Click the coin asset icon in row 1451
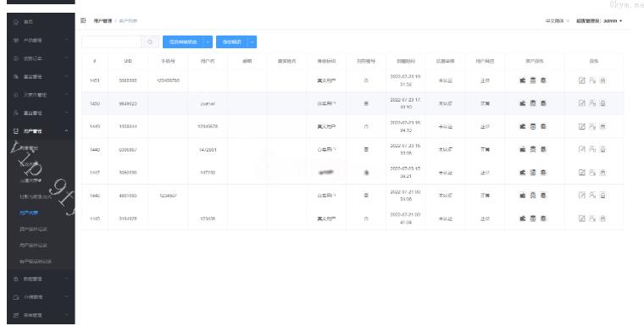Image resolution: width=644 pixels, height=326 pixels. [x=543, y=80]
